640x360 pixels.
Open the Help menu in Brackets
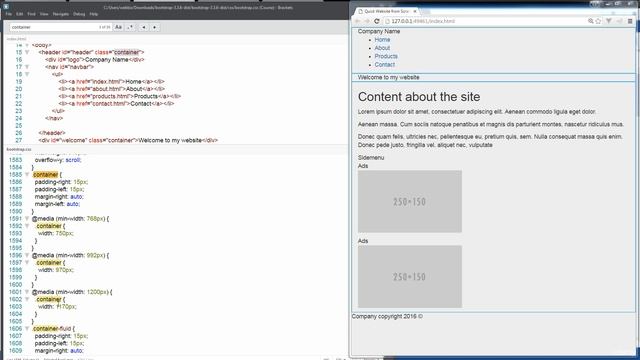[93, 14]
